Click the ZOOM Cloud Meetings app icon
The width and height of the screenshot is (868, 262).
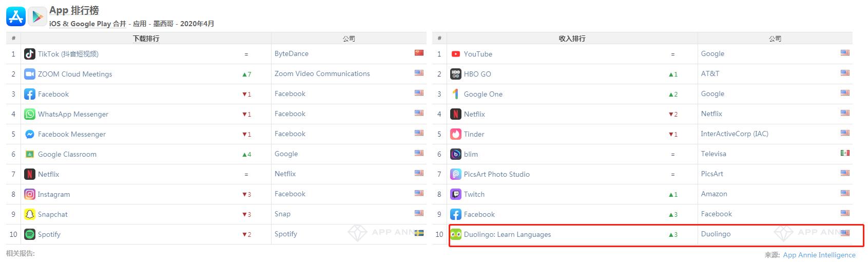(30, 74)
